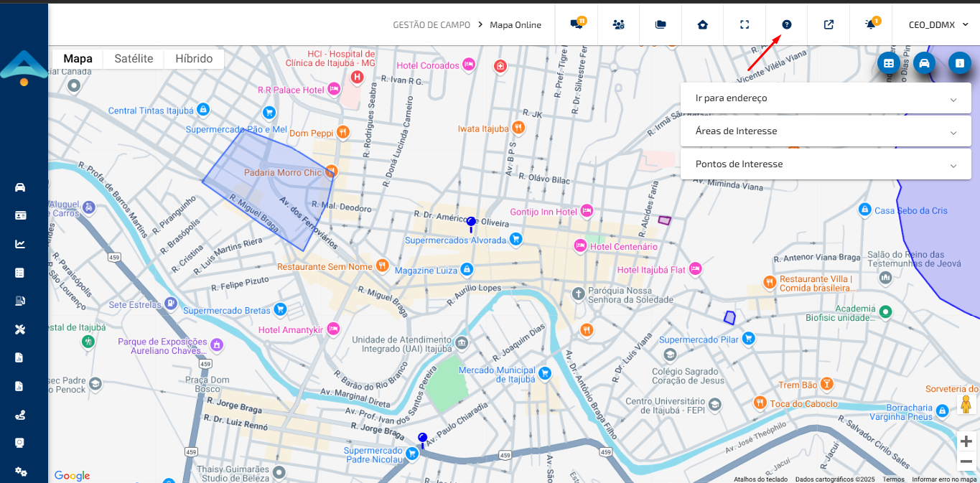This screenshot has height=483, width=980.
Task: Open the CEO_DDMX user dropdown
Action: click(x=938, y=24)
